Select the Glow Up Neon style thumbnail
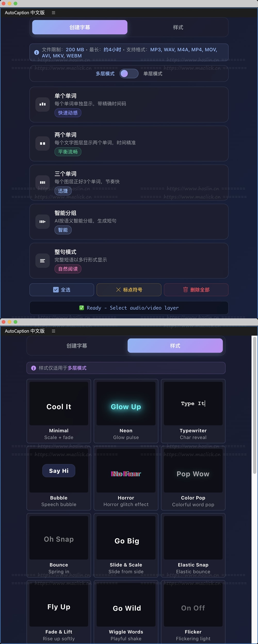This screenshot has width=258, height=644. click(126, 403)
